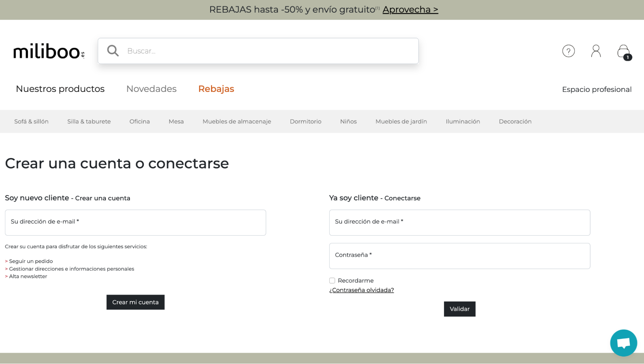Select Muebles de almacenaje category

coord(237,122)
